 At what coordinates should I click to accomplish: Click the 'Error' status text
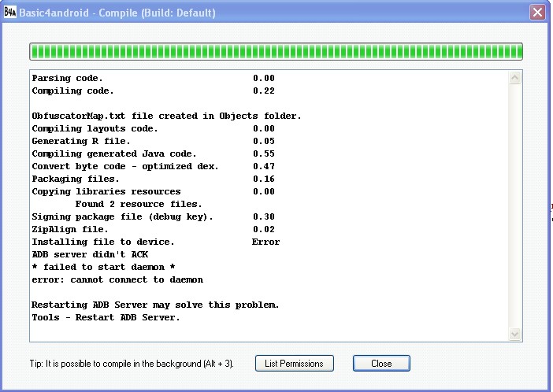click(x=265, y=242)
